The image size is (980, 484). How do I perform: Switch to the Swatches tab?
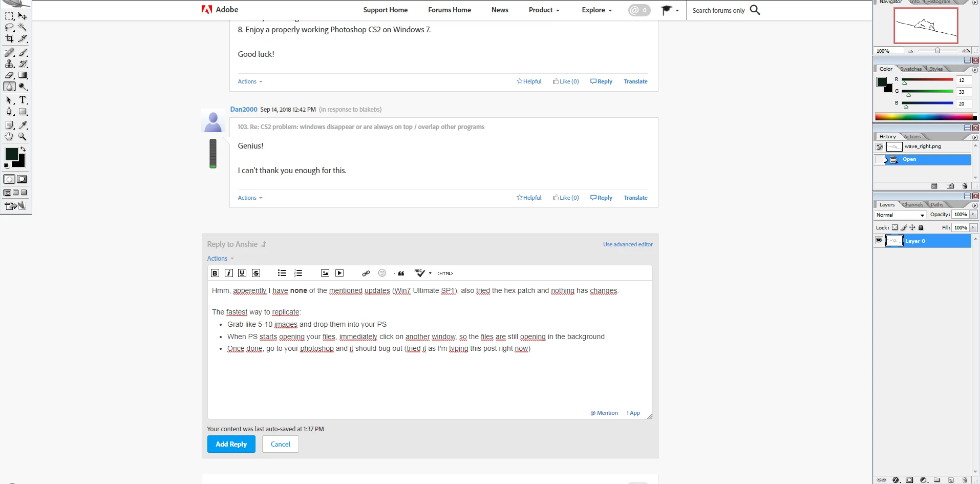911,69
